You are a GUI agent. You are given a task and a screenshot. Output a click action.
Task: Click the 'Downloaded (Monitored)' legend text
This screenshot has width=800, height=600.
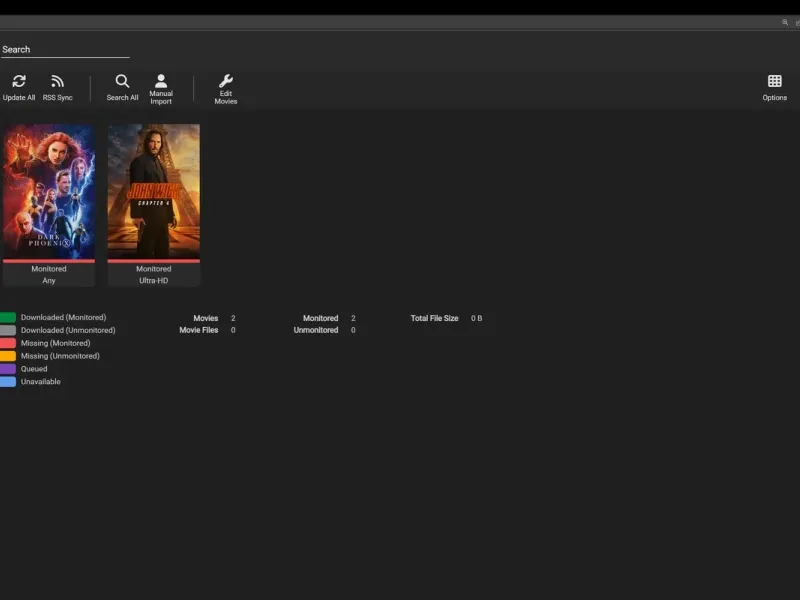click(63, 317)
